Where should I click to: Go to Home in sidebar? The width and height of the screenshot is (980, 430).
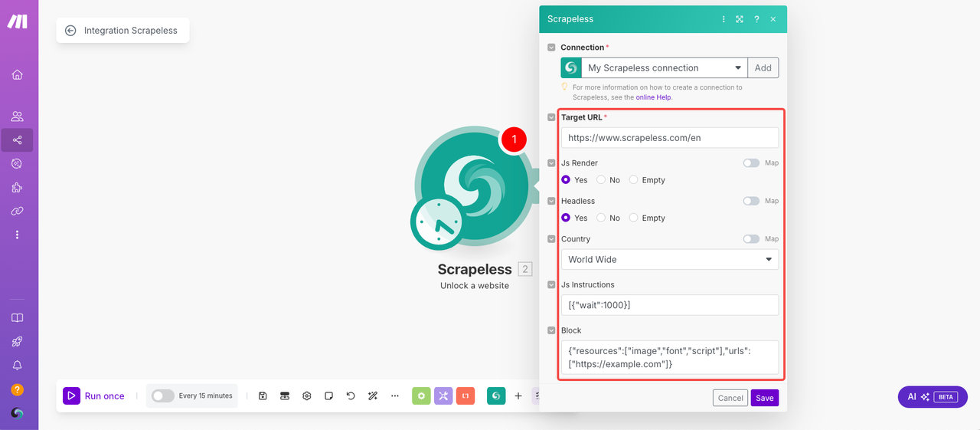point(17,74)
